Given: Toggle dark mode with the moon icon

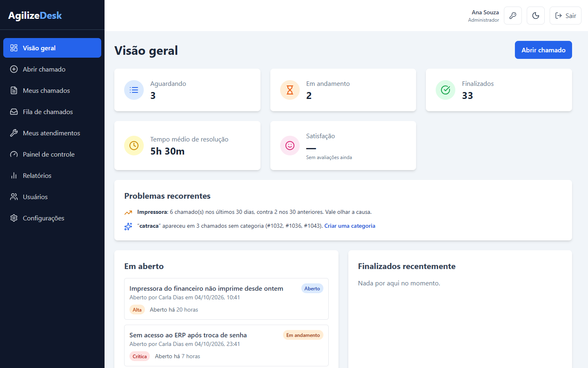Looking at the screenshot, I should pyautogui.click(x=536, y=16).
